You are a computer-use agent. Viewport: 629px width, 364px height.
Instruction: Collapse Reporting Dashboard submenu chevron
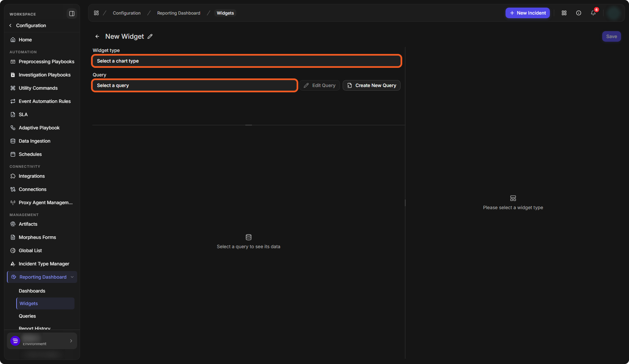72,277
